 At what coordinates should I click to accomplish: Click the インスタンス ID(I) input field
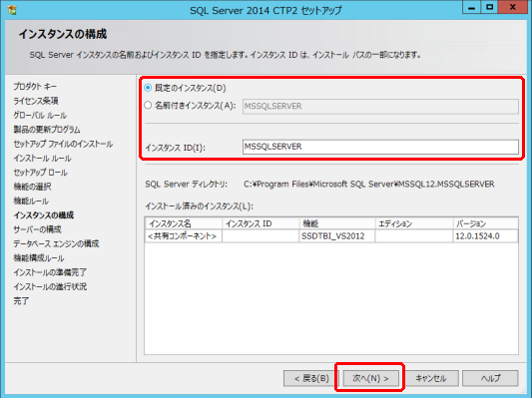[380, 147]
